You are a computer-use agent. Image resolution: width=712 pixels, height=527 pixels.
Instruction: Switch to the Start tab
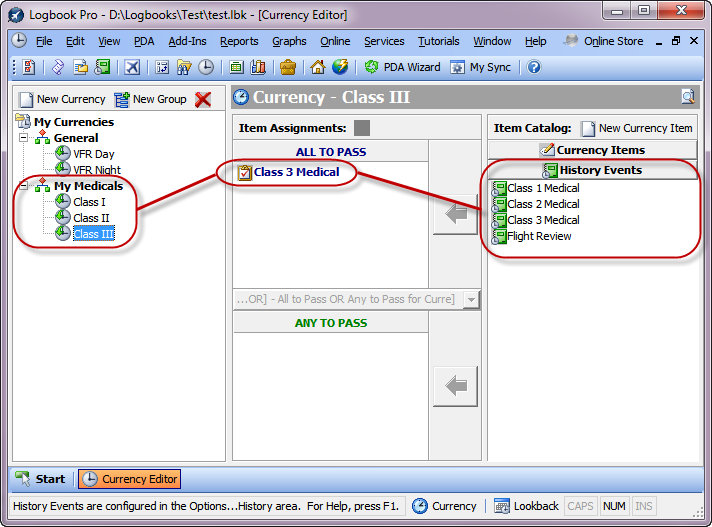pos(40,479)
